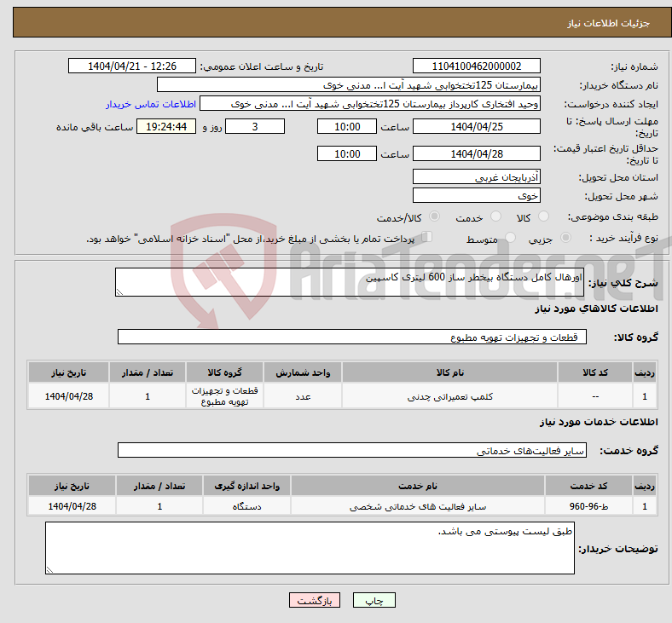Click the service unit cell دستگاه

pos(246,506)
